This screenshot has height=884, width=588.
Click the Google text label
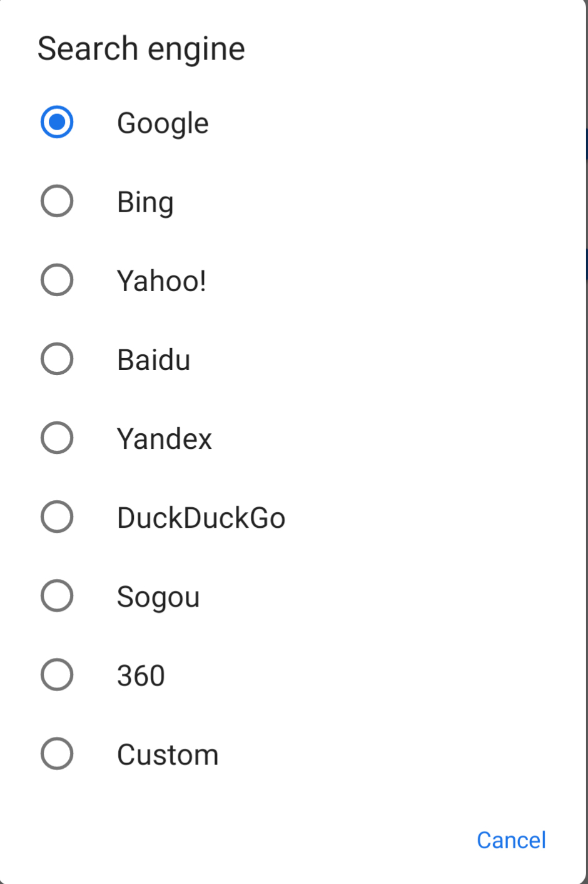pyautogui.click(x=163, y=123)
